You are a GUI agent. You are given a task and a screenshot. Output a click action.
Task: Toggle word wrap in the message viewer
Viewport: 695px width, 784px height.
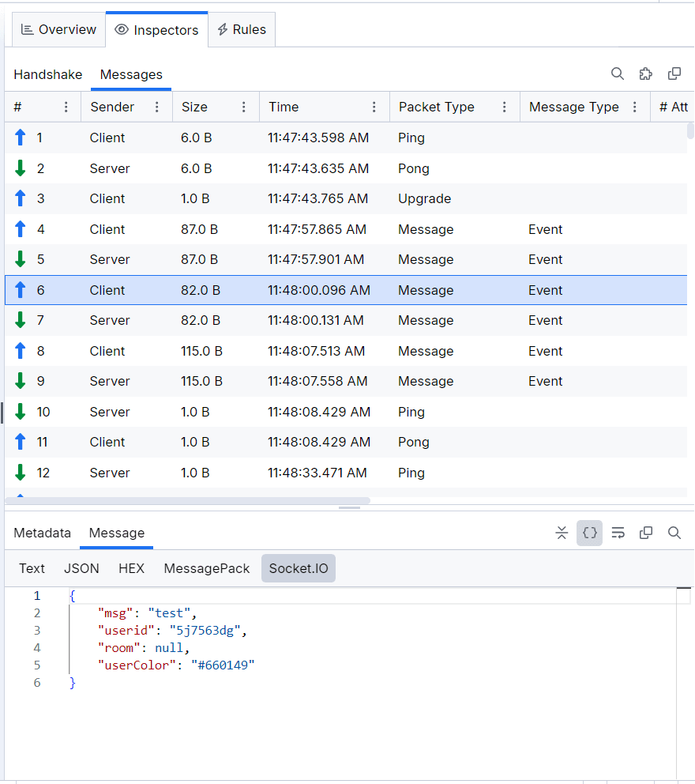click(x=618, y=533)
